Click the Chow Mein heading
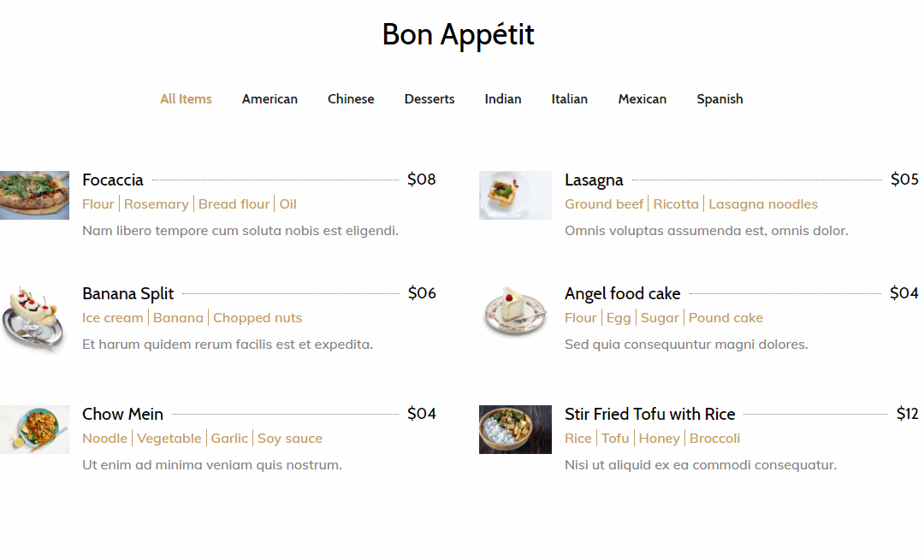 point(122,414)
